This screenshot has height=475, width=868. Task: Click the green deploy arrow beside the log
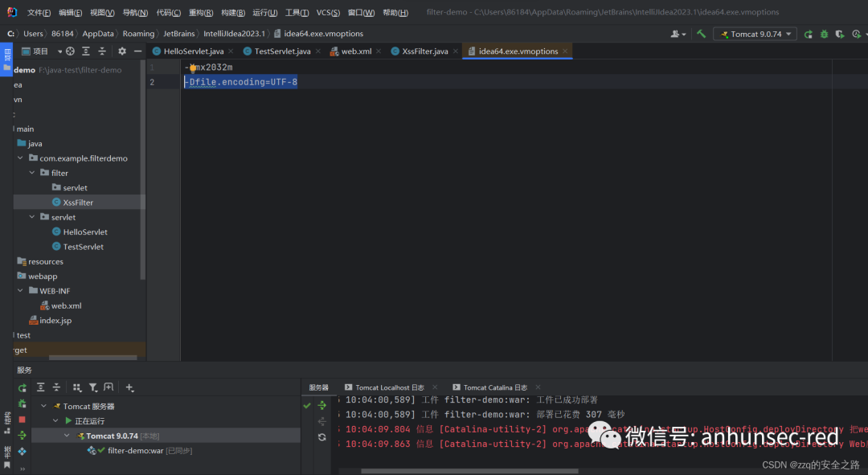point(321,406)
